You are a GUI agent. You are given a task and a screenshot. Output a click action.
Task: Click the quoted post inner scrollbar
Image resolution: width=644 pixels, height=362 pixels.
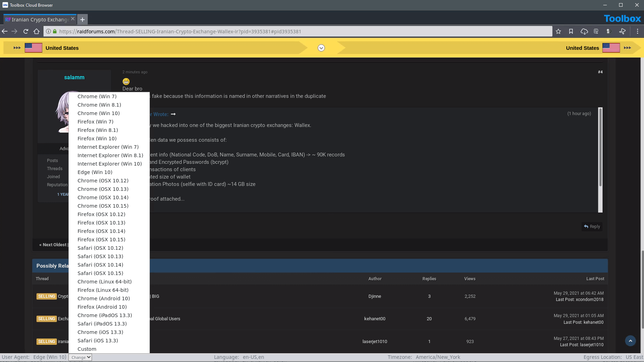[x=600, y=147]
